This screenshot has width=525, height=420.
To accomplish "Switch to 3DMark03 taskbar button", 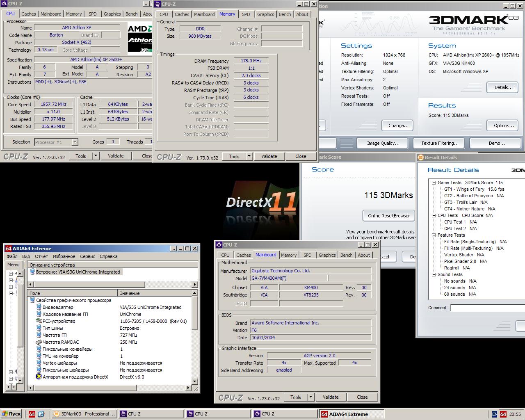I will [84, 414].
